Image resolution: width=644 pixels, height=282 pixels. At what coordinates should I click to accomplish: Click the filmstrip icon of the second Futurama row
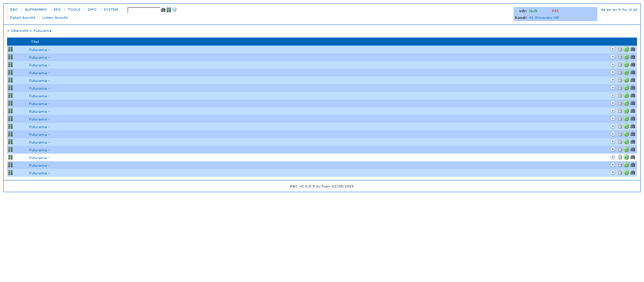[10, 57]
